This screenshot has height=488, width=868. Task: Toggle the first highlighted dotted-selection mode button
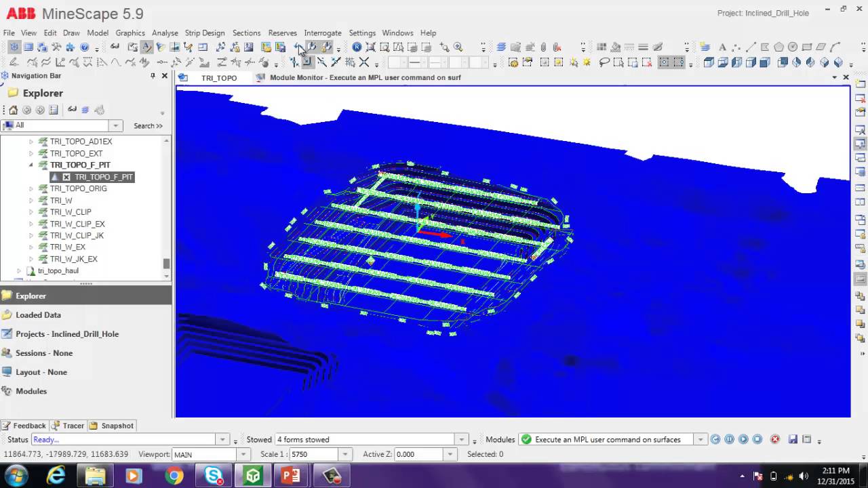663,62
